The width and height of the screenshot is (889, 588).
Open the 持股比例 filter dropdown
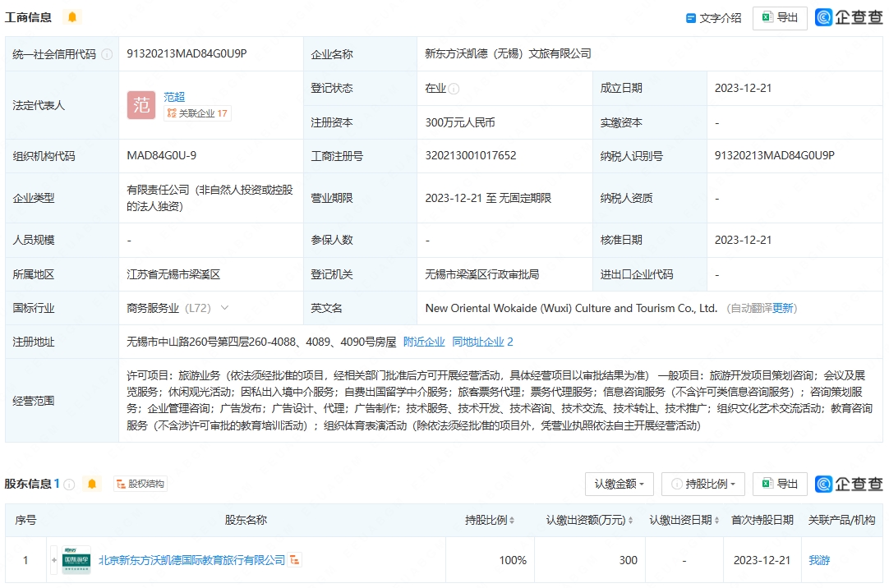tap(703, 484)
